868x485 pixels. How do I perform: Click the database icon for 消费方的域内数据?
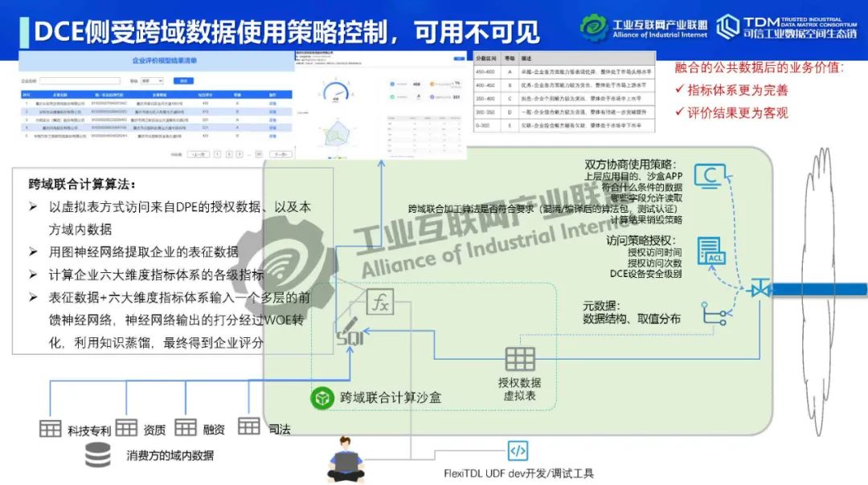click(98, 455)
